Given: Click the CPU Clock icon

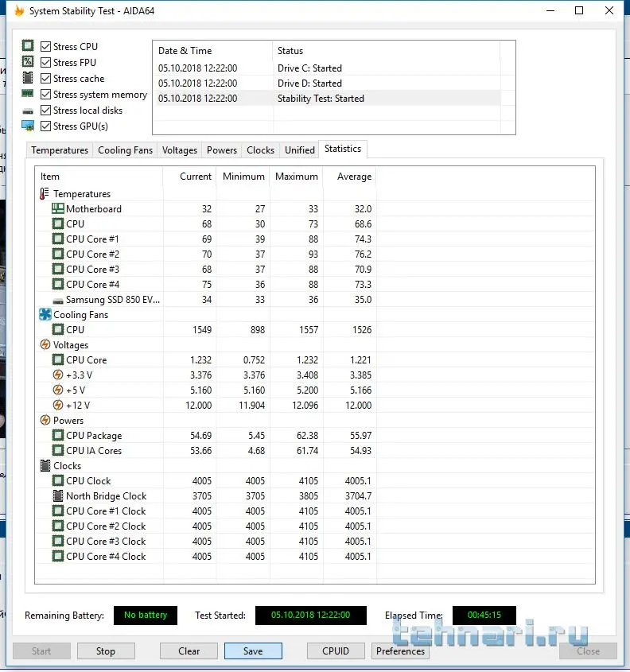Looking at the screenshot, I should point(58,481).
